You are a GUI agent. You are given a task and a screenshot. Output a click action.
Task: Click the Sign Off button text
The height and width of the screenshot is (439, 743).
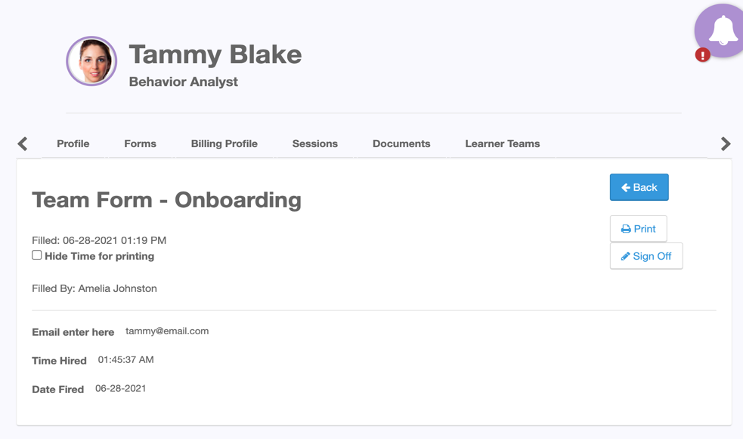point(652,256)
